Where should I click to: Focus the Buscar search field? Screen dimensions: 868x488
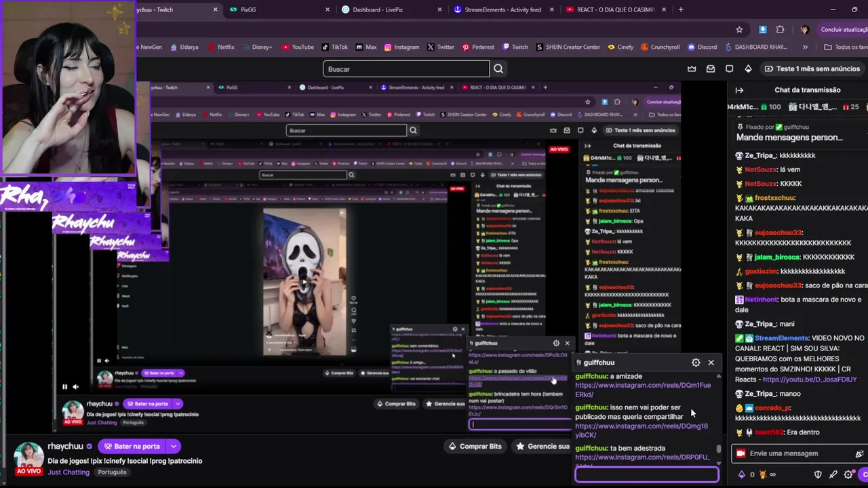pos(406,68)
